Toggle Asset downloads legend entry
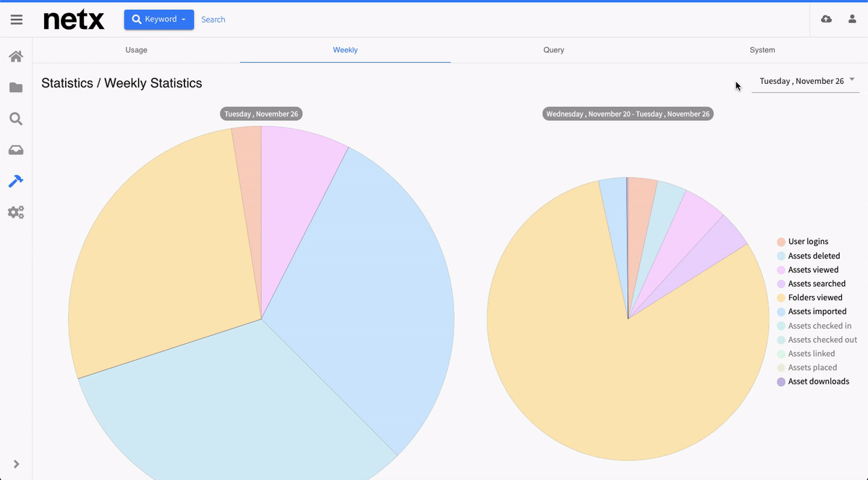This screenshot has width=868, height=480. coord(813,382)
